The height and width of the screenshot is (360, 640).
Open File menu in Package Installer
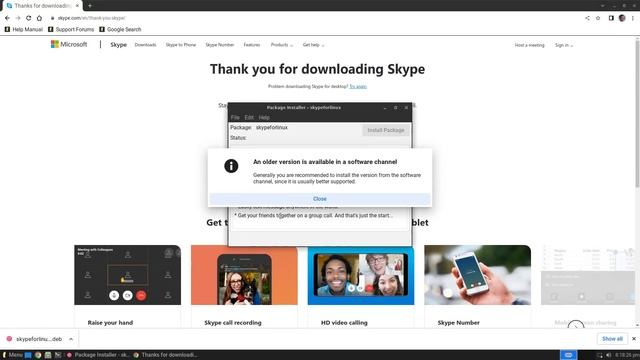tap(235, 118)
